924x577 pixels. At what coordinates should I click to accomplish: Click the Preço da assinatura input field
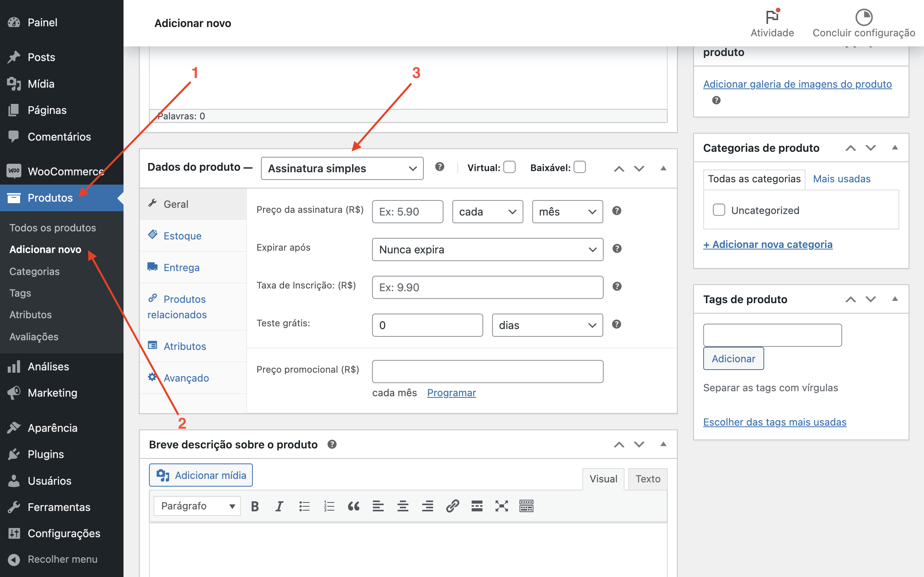point(407,212)
